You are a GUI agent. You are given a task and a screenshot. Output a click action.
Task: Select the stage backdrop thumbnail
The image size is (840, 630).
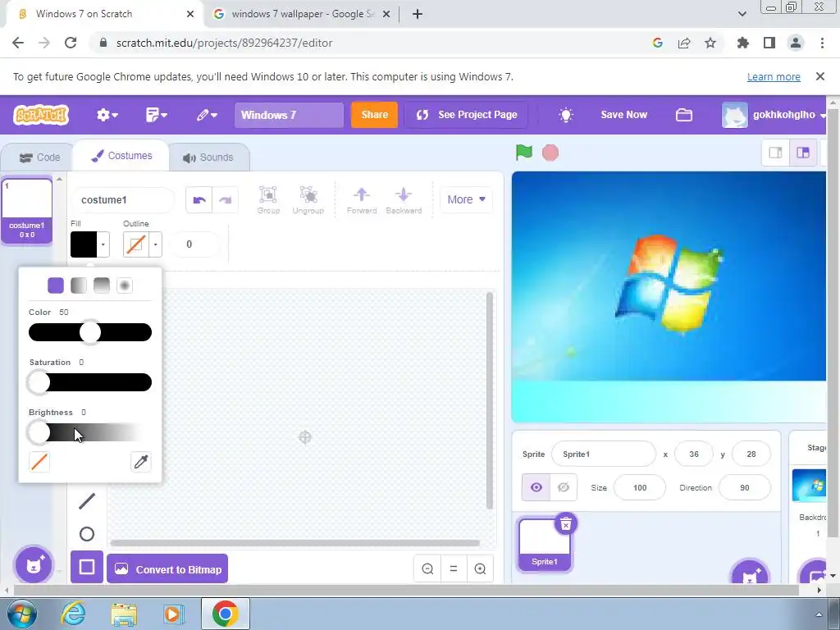[x=809, y=486]
